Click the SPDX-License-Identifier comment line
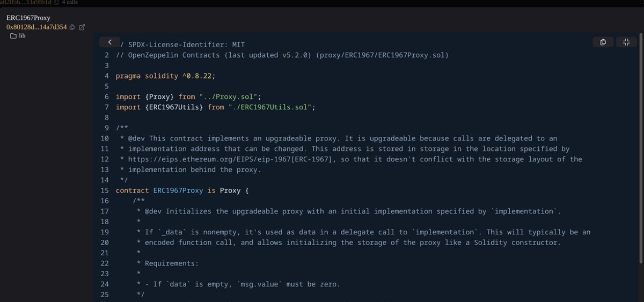 click(x=182, y=45)
